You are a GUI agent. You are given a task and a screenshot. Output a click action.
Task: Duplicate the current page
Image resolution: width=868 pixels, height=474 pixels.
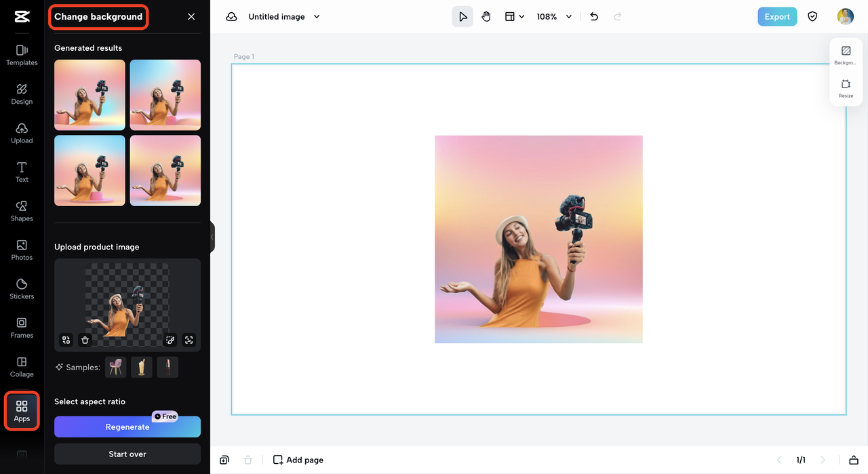pyautogui.click(x=224, y=460)
